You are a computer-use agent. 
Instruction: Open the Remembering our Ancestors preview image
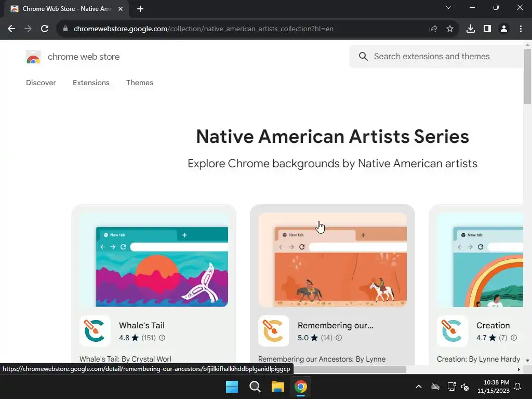click(332, 260)
